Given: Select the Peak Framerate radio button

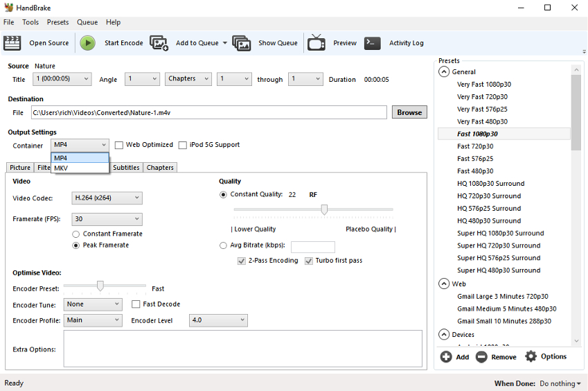Looking at the screenshot, I should point(75,245).
